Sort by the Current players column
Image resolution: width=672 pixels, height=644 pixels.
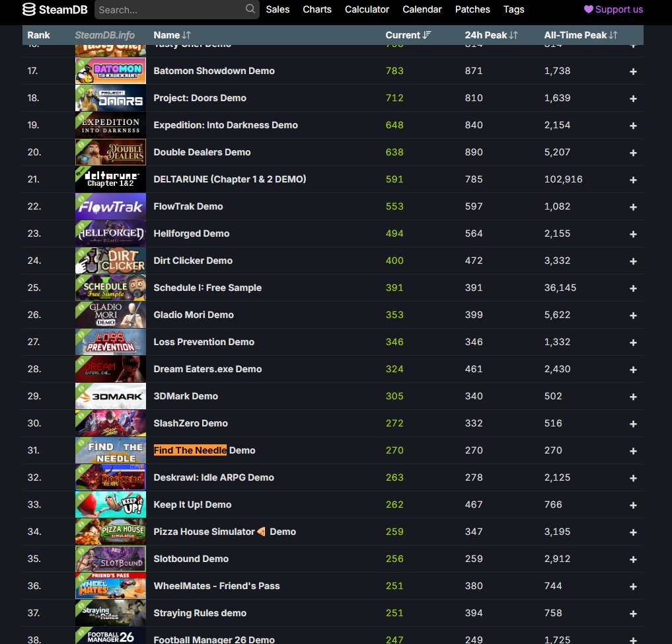pyautogui.click(x=408, y=35)
